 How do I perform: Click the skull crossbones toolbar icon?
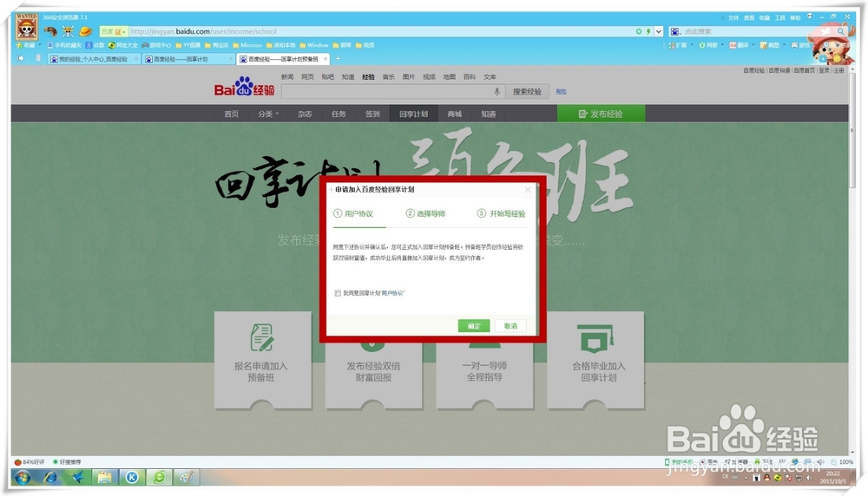(x=68, y=31)
